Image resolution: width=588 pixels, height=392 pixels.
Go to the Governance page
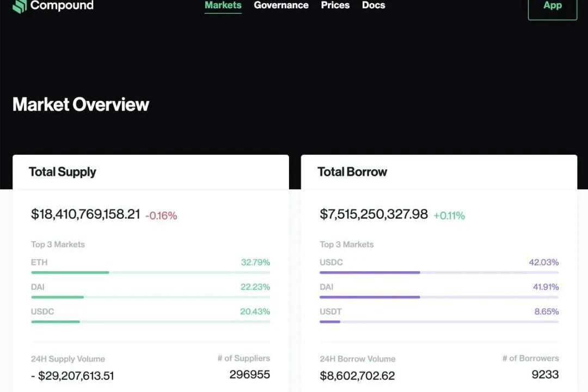[281, 5]
